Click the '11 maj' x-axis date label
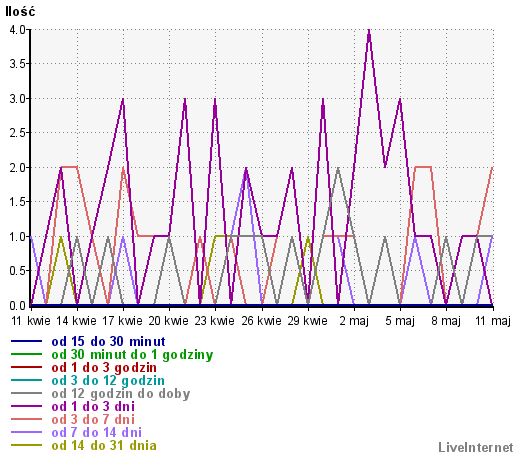This screenshot has width=520, height=457. pos(493,321)
